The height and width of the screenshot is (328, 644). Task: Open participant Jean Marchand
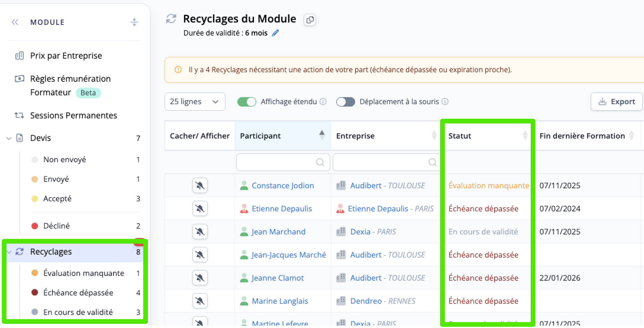(x=278, y=232)
